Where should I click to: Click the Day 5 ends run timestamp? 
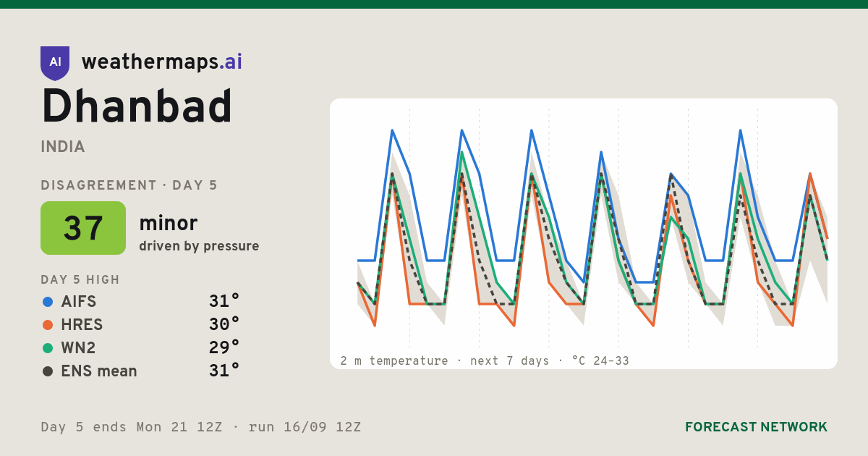click(x=201, y=427)
